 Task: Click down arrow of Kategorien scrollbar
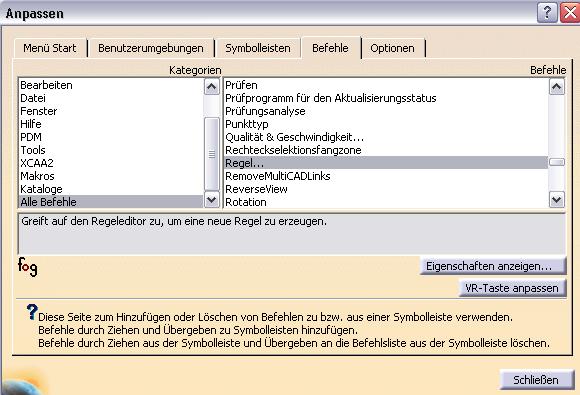(212, 200)
